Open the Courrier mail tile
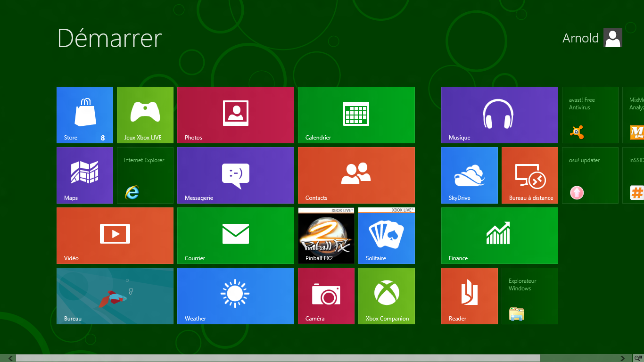This screenshot has width=644, height=362. 236,236
